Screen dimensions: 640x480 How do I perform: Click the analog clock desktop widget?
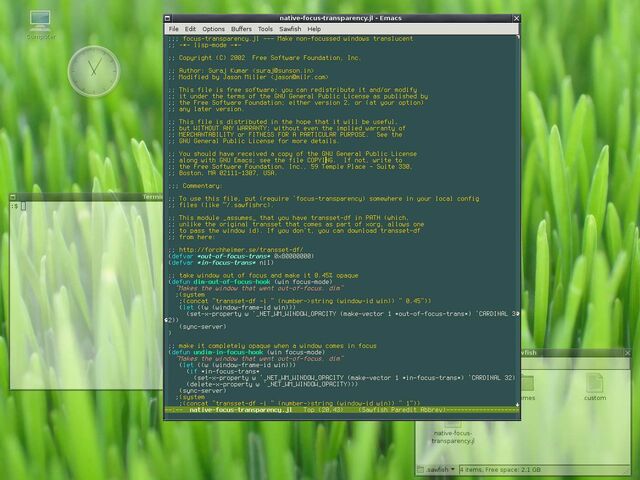[94, 71]
